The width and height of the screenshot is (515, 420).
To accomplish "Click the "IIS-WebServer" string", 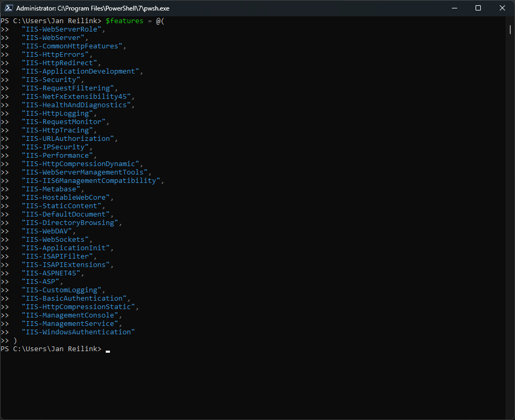I will click(x=53, y=38).
